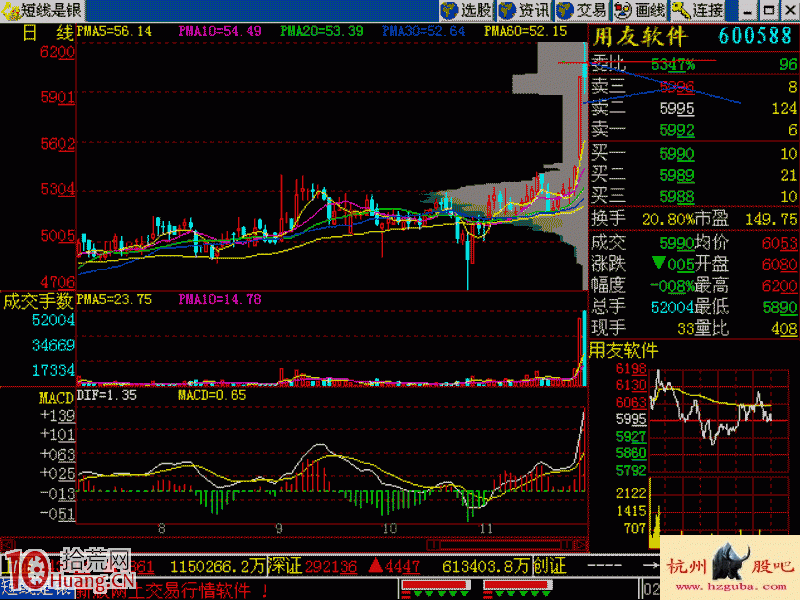Click the DIF=1.35 indicator label
Viewport: 800px width, 600px height.
[x=107, y=395]
